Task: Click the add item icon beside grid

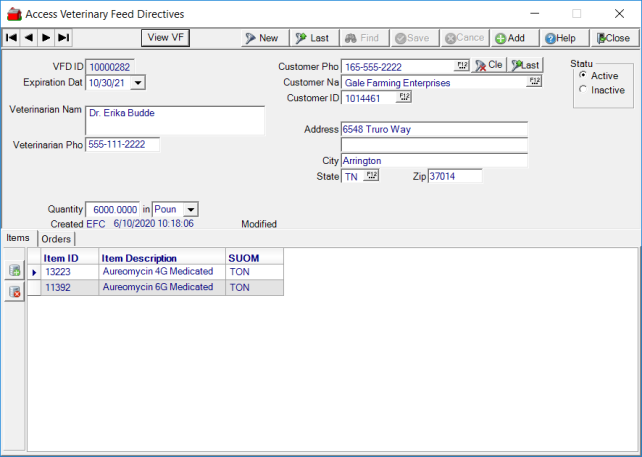Action: [x=15, y=271]
